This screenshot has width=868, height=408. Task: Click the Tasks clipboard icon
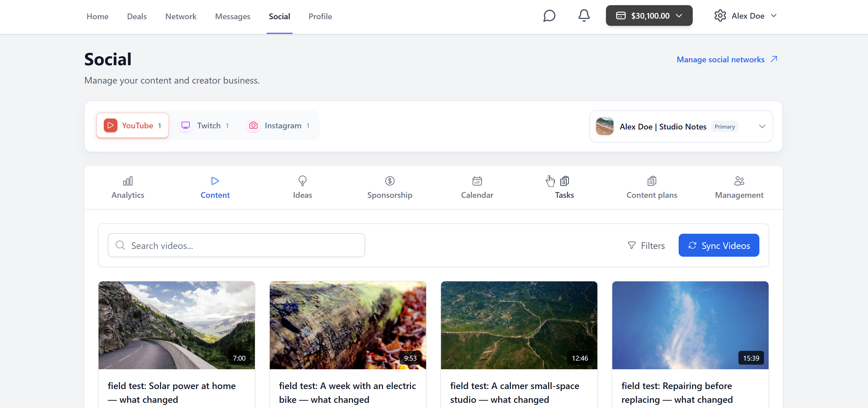click(564, 181)
